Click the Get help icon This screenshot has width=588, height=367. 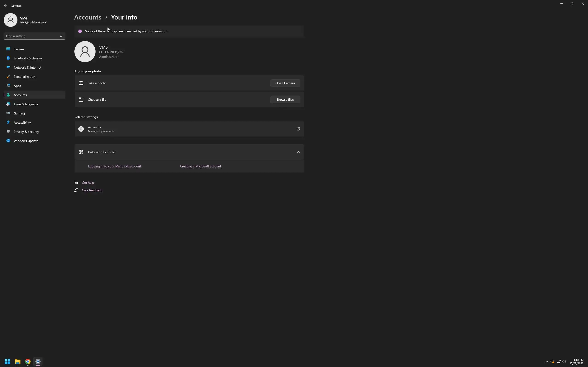tap(76, 183)
